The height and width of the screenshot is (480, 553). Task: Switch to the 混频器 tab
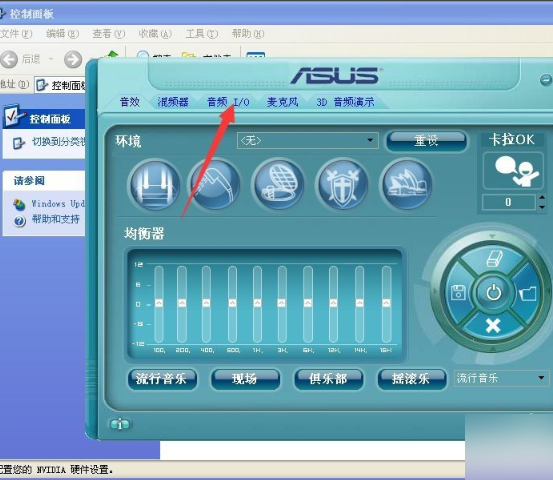point(173,102)
